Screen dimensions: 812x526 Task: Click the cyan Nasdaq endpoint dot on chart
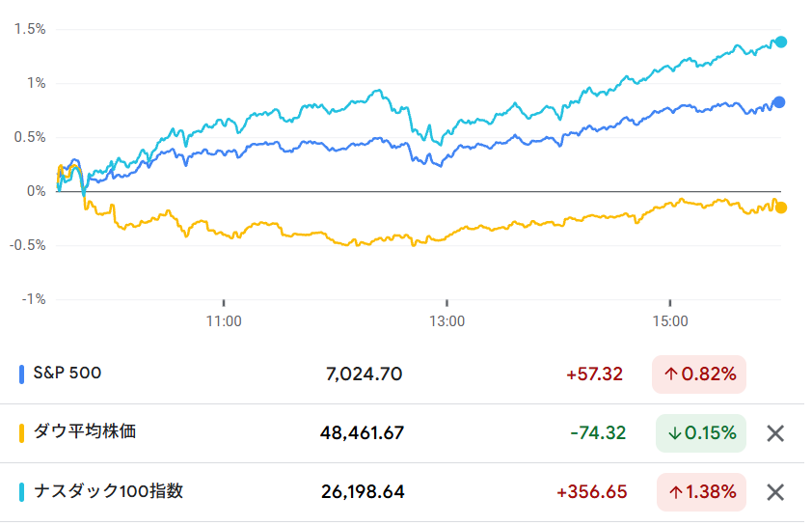[781, 42]
